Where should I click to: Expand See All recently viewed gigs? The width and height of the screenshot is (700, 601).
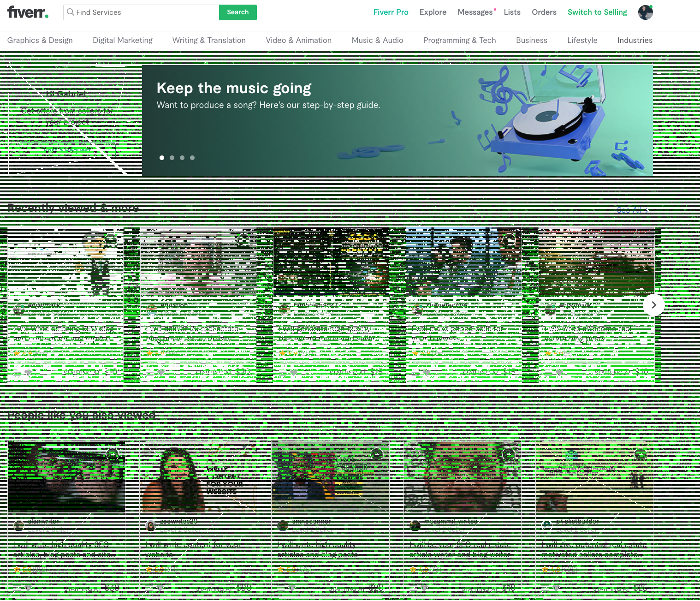(632, 210)
